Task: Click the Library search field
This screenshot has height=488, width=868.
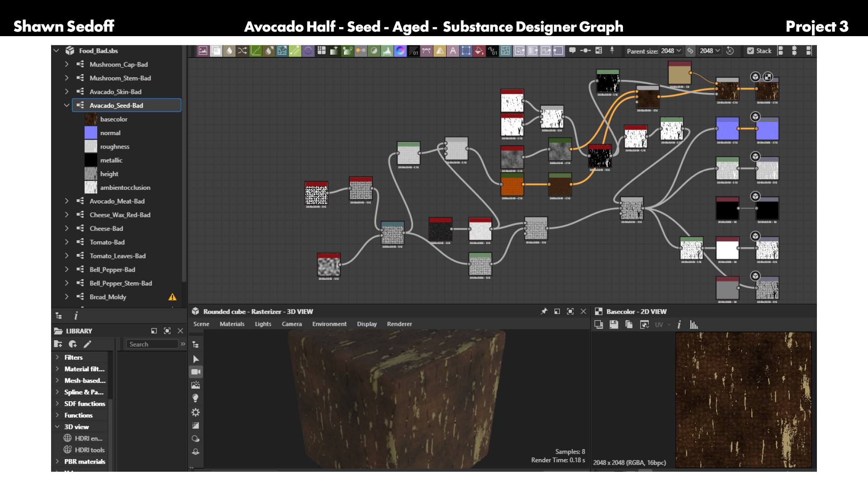Action: pos(152,344)
